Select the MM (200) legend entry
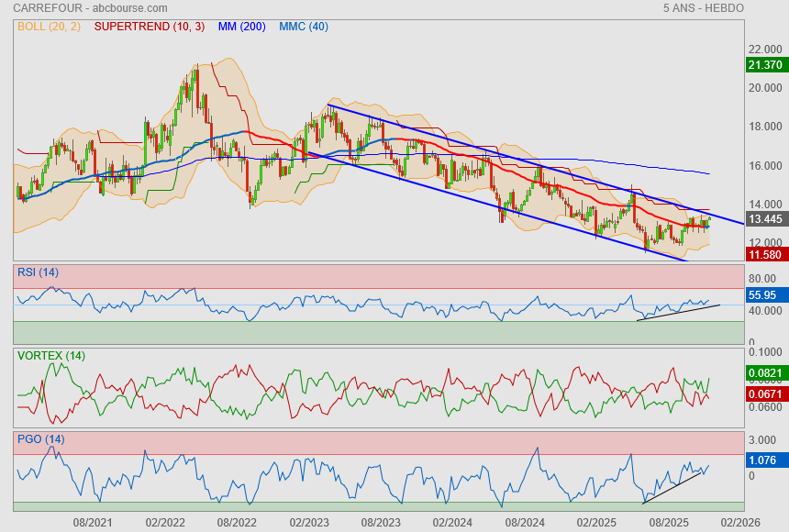 tap(241, 27)
